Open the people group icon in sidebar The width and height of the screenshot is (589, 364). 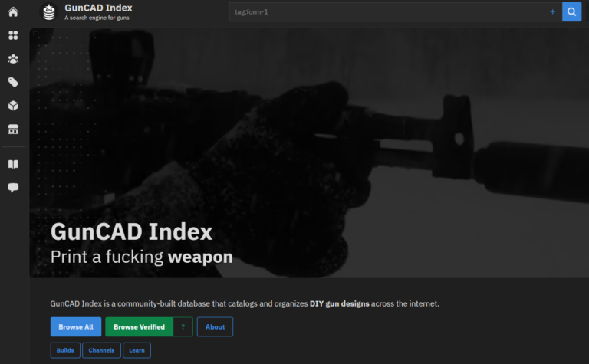click(x=13, y=59)
